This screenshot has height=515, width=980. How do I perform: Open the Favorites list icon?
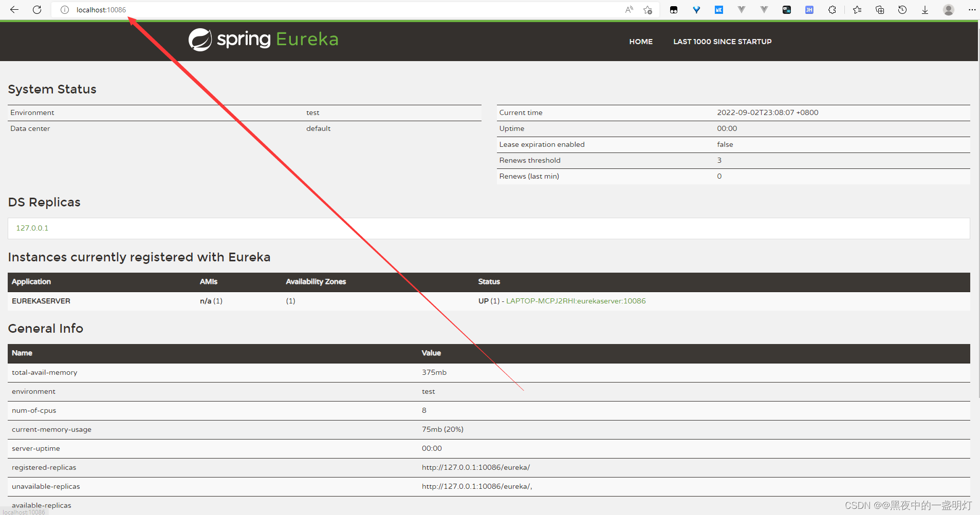click(857, 10)
